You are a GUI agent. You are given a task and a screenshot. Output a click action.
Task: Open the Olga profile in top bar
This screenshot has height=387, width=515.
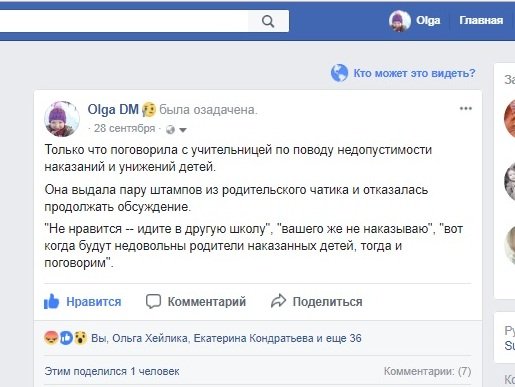414,21
